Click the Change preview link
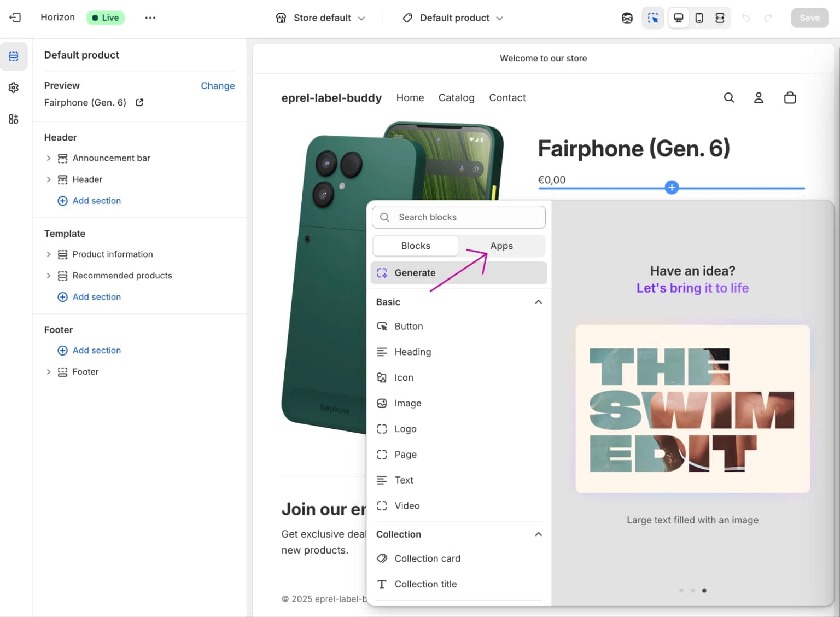This screenshot has height=617, width=840. [218, 86]
